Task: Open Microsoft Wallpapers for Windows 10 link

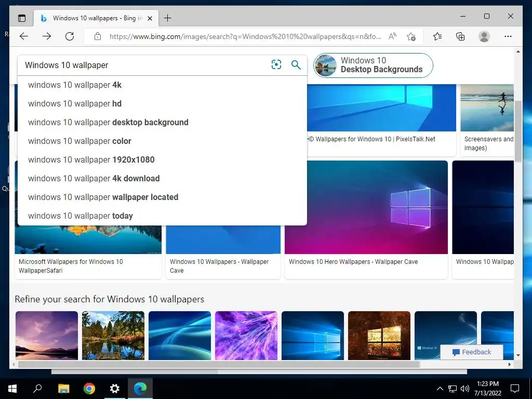Action: point(71,266)
